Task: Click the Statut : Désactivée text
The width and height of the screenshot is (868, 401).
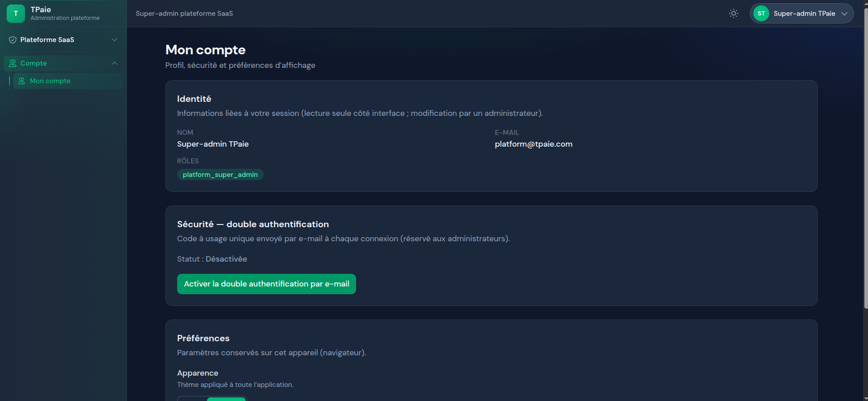Action: pyautogui.click(x=212, y=259)
